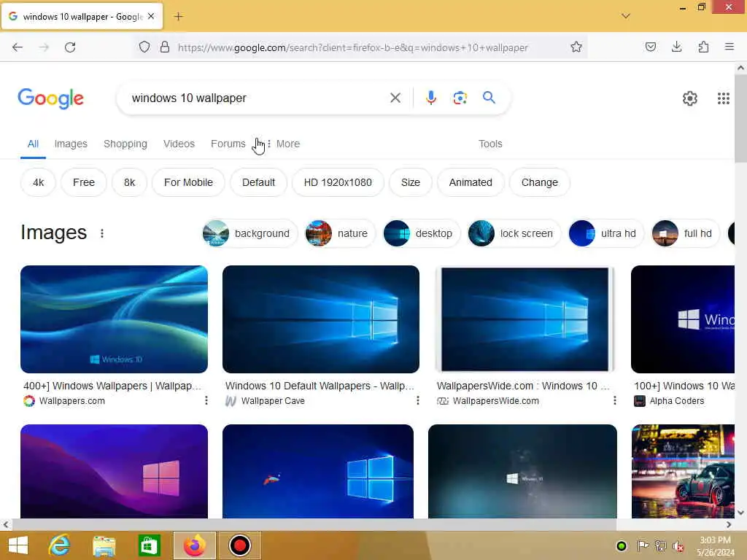Apply the Size filter chip
The height and width of the screenshot is (560, 747).
[410, 182]
